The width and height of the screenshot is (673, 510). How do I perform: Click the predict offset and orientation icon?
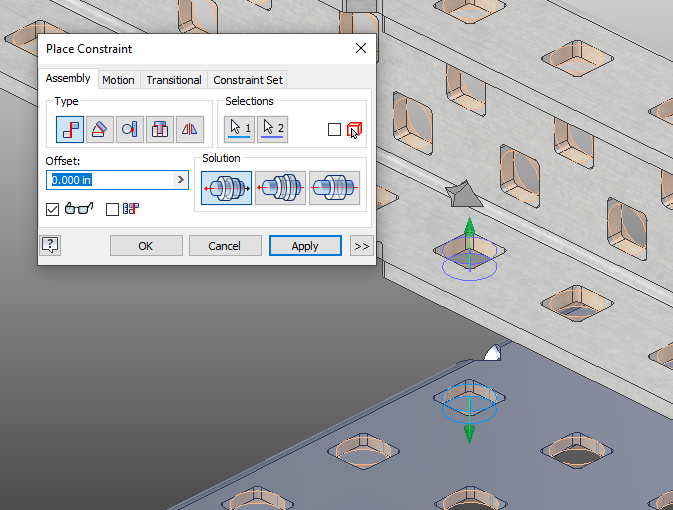[130, 209]
